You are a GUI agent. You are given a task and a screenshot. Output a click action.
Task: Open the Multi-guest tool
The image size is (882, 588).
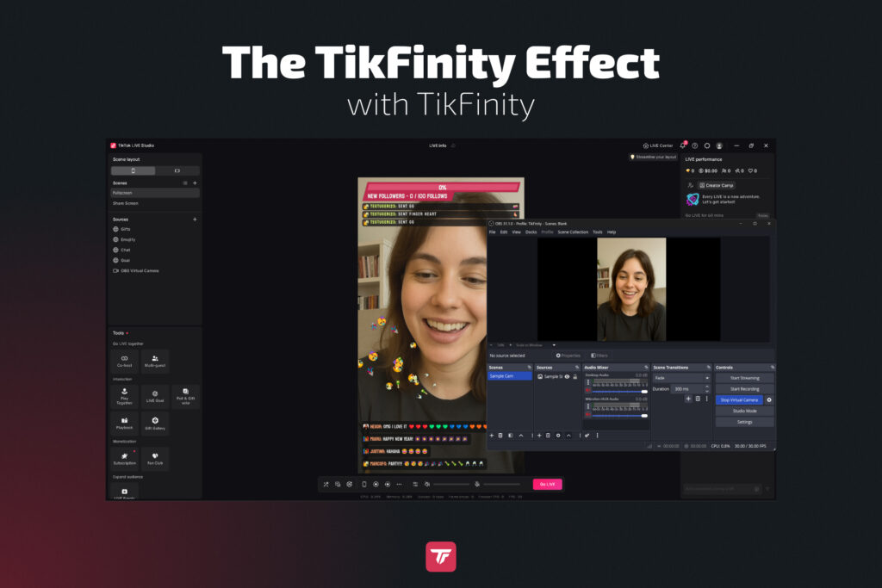coord(155,360)
